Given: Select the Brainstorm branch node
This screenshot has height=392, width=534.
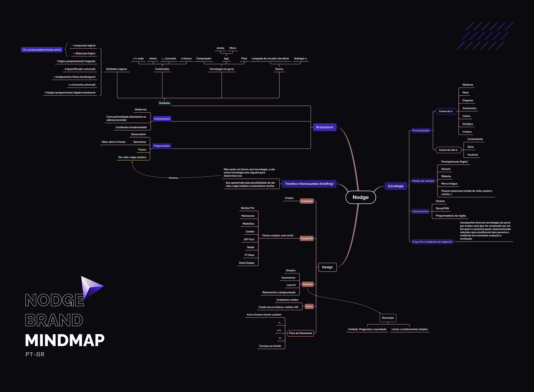Looking at the screenshot, I should point(325,127).
